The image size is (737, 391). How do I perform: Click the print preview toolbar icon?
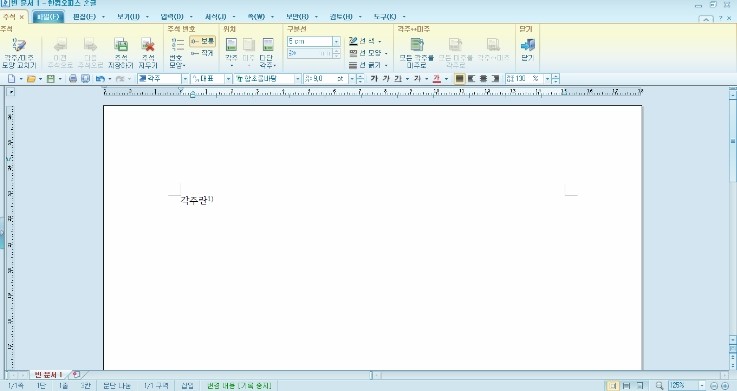coord(86,79)
